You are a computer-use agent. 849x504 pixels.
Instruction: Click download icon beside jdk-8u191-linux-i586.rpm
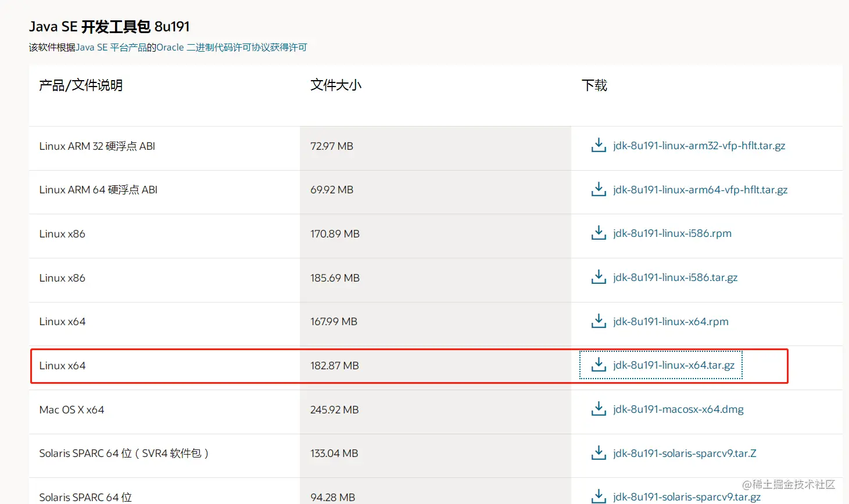[599, 233]
